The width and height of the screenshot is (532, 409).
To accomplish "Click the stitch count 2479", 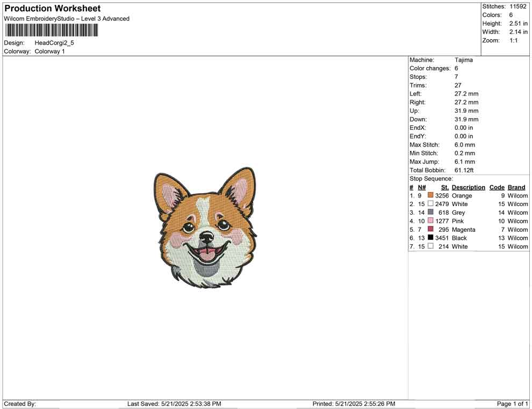I will (442, 204).
